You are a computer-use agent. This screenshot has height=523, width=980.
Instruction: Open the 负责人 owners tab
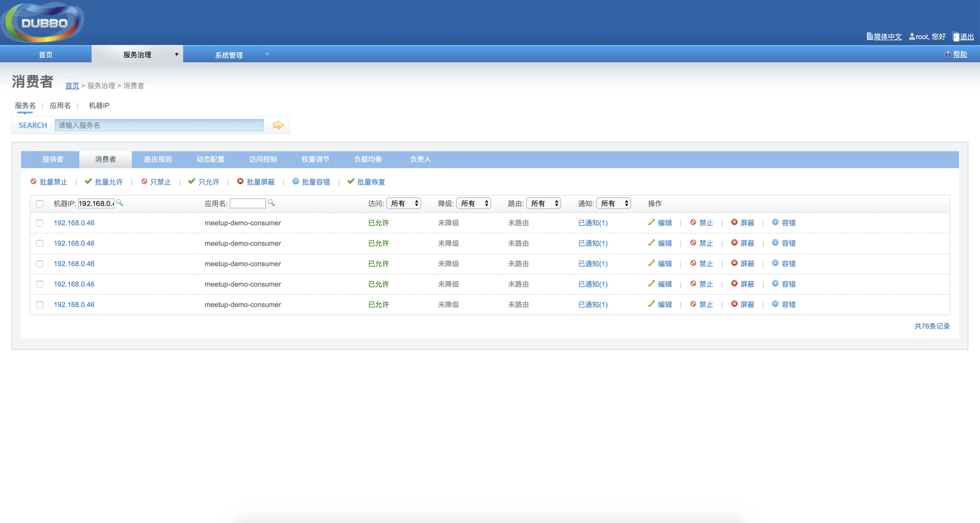click(420, 160)
